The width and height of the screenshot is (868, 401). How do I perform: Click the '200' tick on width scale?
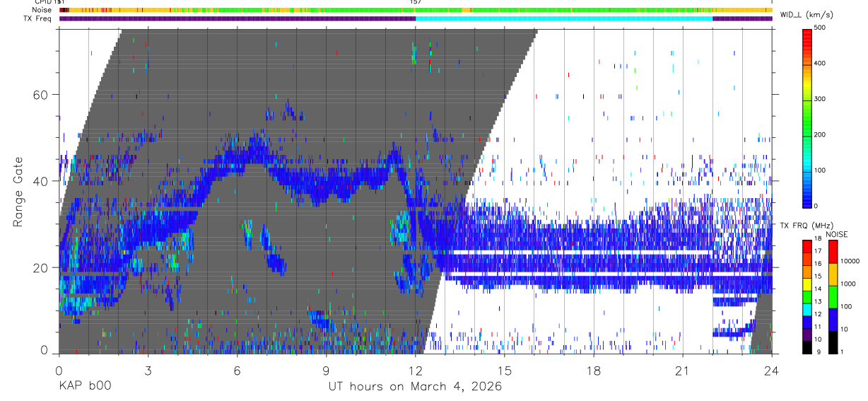pyautogui.click(x=820, y=134)
